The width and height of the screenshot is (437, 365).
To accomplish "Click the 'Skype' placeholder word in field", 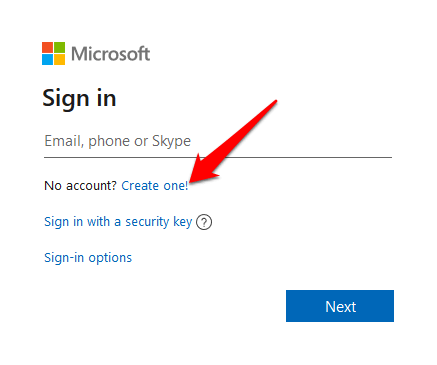I will point(171,141).
